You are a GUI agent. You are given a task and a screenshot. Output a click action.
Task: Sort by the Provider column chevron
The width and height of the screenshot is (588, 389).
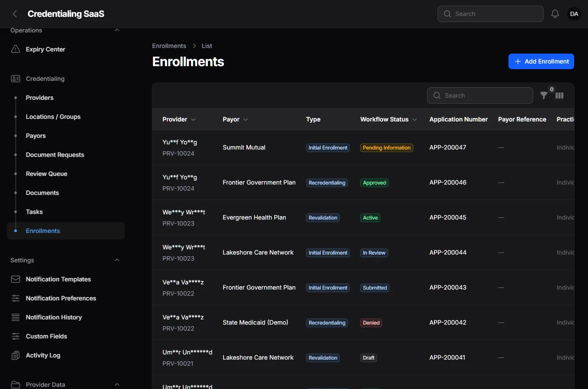point(193,119)
